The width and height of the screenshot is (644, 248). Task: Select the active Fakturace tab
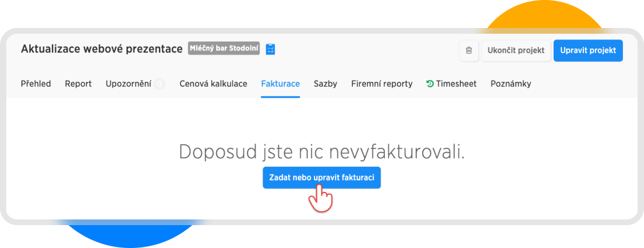pos(280,84)
